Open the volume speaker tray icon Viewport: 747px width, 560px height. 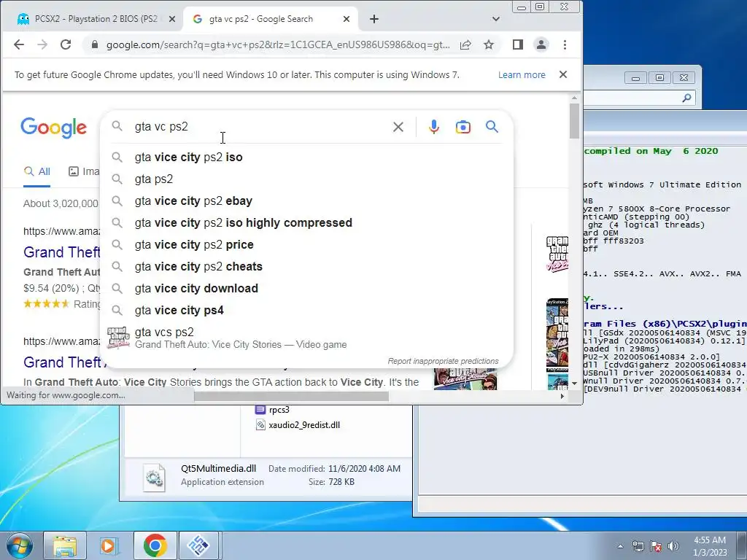tap(673, 546)
